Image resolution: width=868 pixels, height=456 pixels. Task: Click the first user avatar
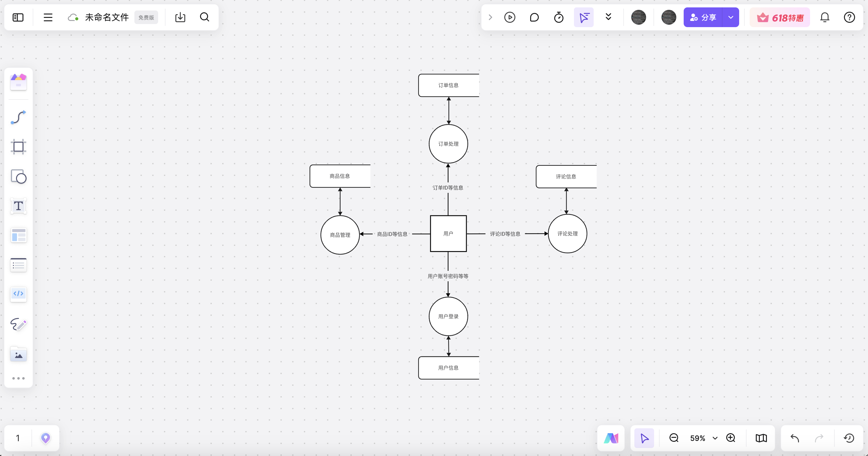pyautogui.click(x=638, y=17)
